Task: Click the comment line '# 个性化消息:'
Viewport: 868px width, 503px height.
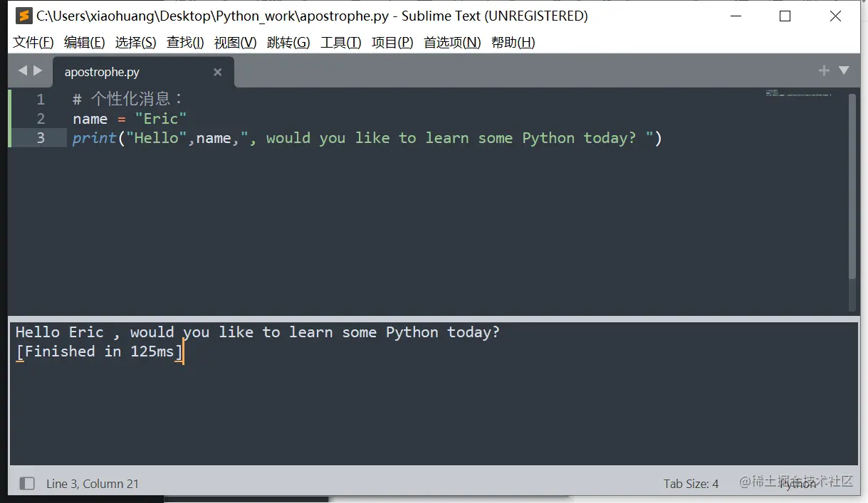Action: [128, 100]
